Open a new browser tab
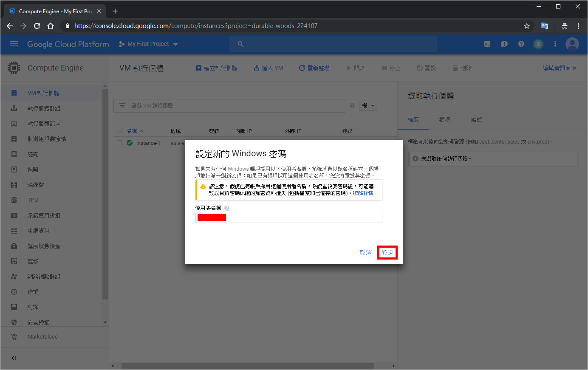Screen dimensions: 588x370 115,11
